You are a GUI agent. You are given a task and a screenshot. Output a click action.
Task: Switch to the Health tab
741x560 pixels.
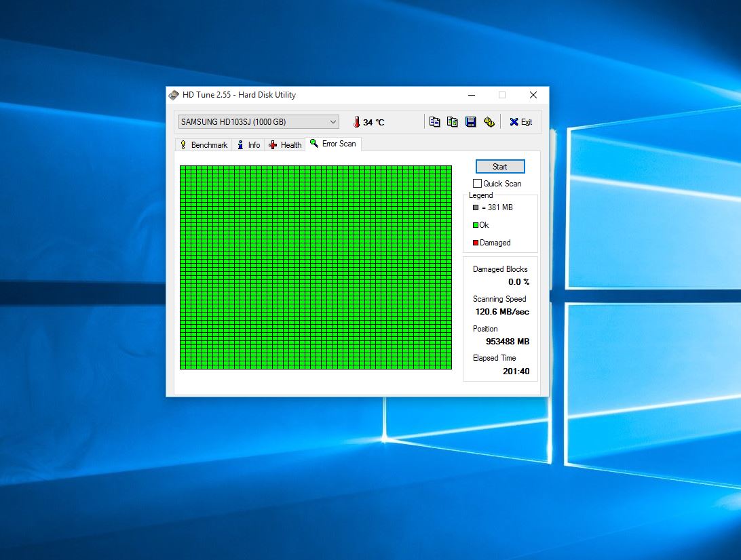click(x=285, y=145)
